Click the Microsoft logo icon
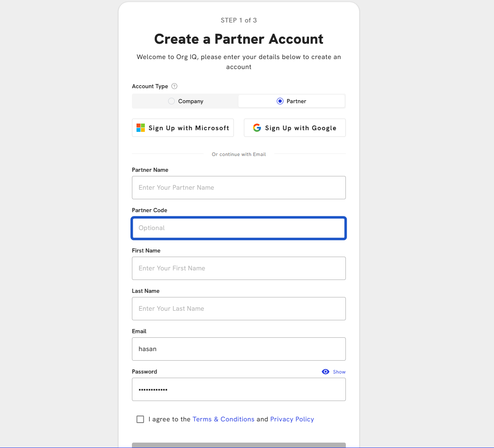This screenshot has width=494, height=448. 141,128
